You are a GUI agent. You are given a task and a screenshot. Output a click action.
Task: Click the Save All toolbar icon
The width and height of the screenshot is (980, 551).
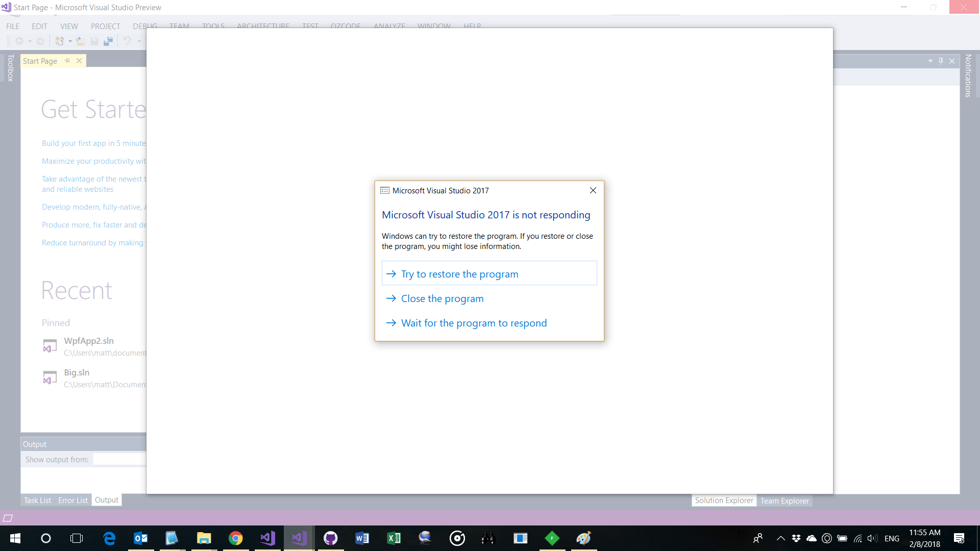pos(108,41)
